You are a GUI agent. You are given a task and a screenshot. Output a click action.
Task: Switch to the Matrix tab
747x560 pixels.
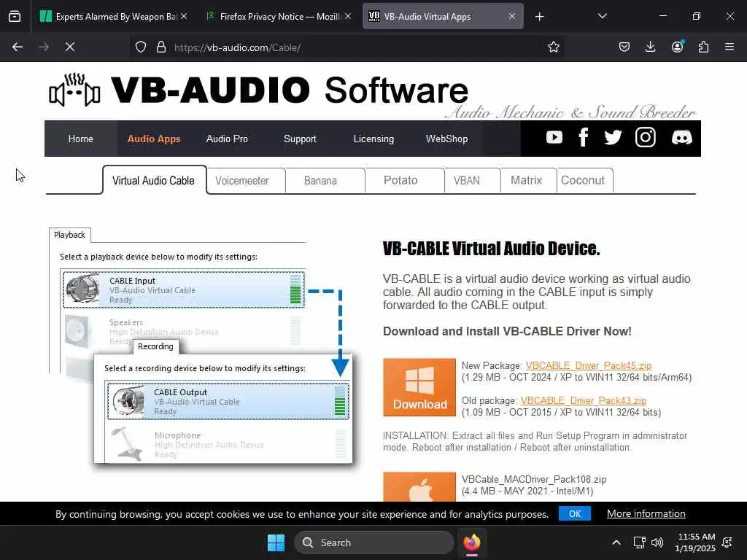pos(528,181)
